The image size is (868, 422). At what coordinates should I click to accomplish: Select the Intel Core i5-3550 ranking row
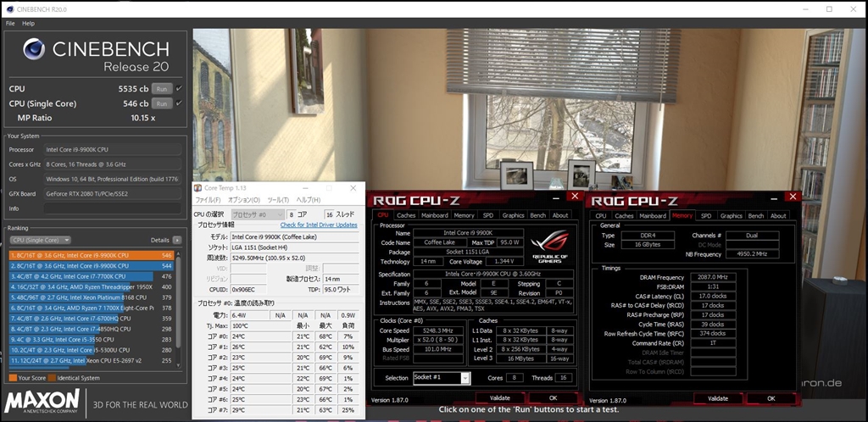(92, 340)
